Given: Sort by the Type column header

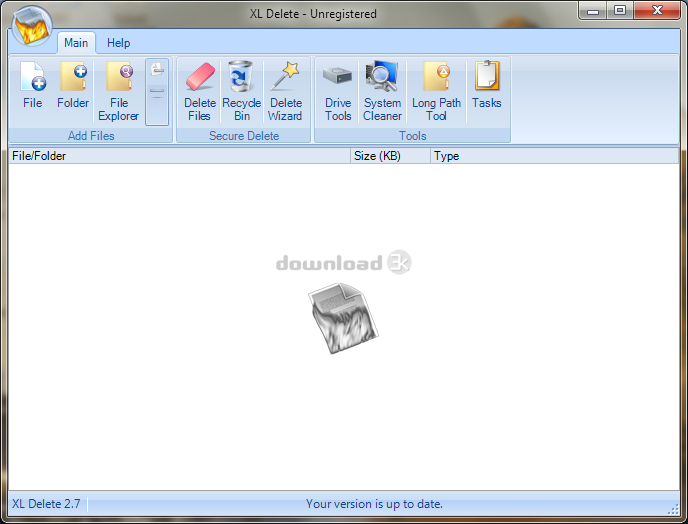Looking at the screenshot, I should [x=555, y=156].
